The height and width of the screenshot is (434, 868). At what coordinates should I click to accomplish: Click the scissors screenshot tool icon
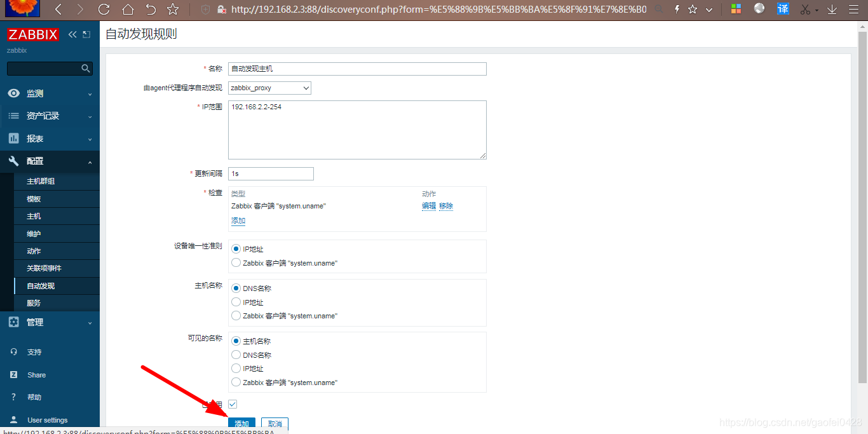pos(806,10)
